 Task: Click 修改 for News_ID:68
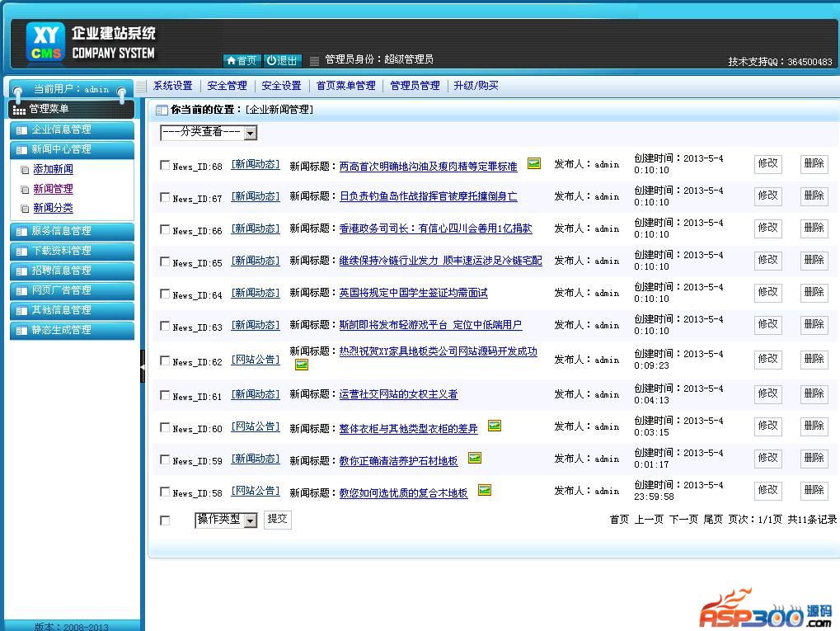tap(767, 163)
